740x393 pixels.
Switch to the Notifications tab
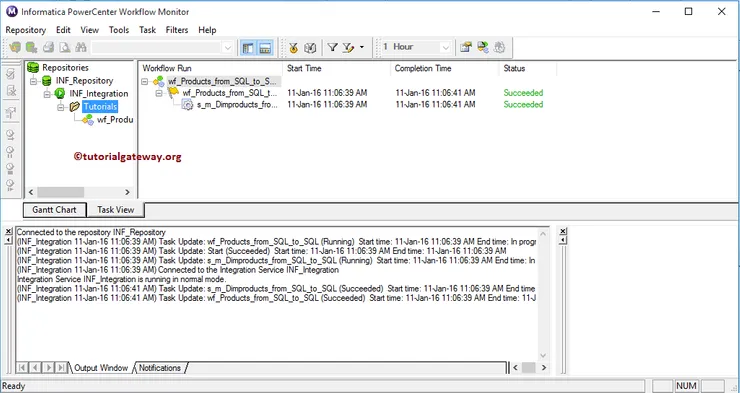(160, 368)
